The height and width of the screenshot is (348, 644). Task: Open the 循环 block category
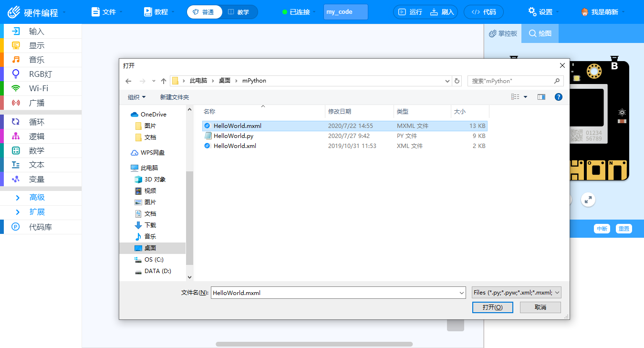[41, 122]
